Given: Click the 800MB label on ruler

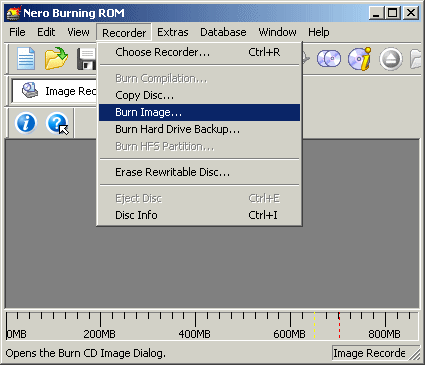Looking at the screenshot, I should click(384, 334).
